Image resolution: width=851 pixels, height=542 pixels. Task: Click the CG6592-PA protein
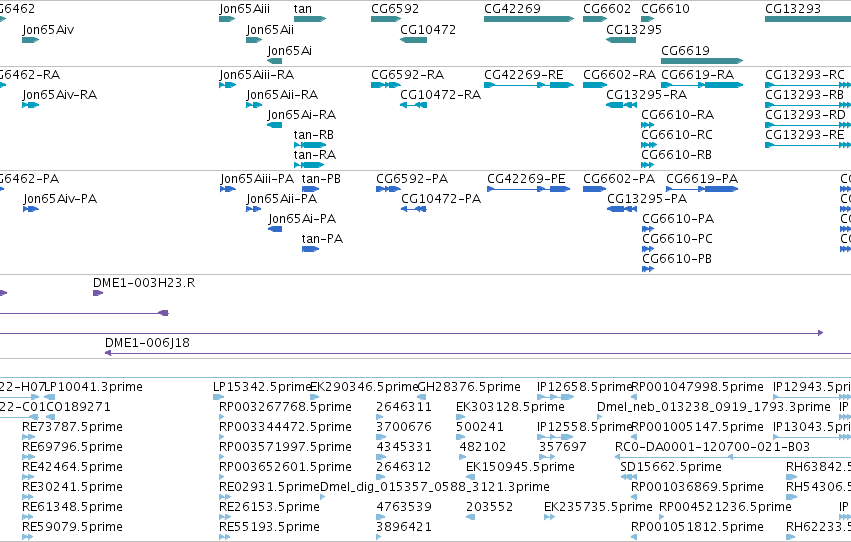[388, 189]
